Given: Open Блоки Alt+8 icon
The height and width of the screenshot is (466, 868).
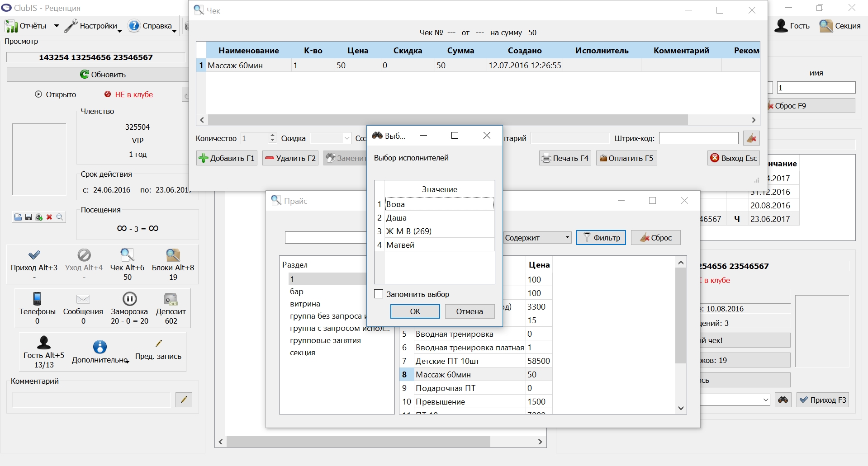Looking at the screenshot, I should 173,255.
